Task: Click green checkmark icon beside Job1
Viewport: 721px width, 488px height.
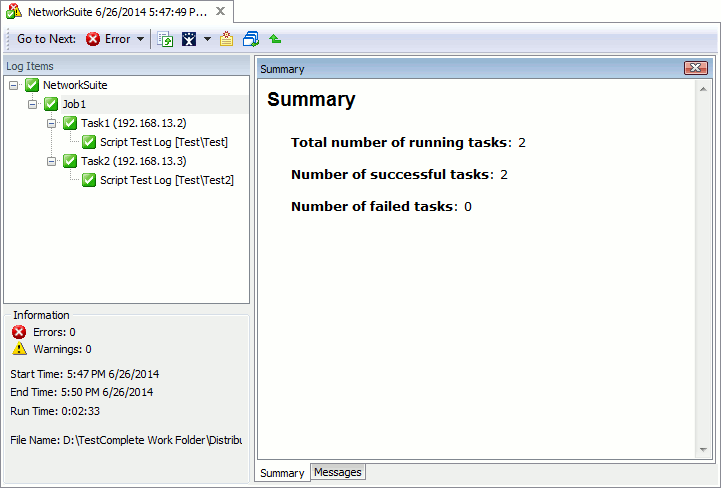Action: tap(51, 104)
